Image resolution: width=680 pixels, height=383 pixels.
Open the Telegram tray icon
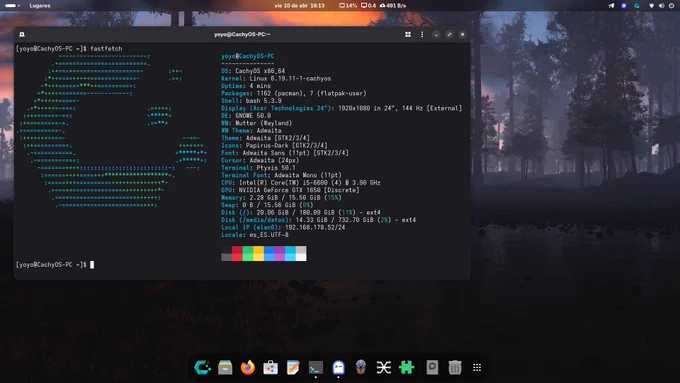pyautogui.click(x=611, y=6)
